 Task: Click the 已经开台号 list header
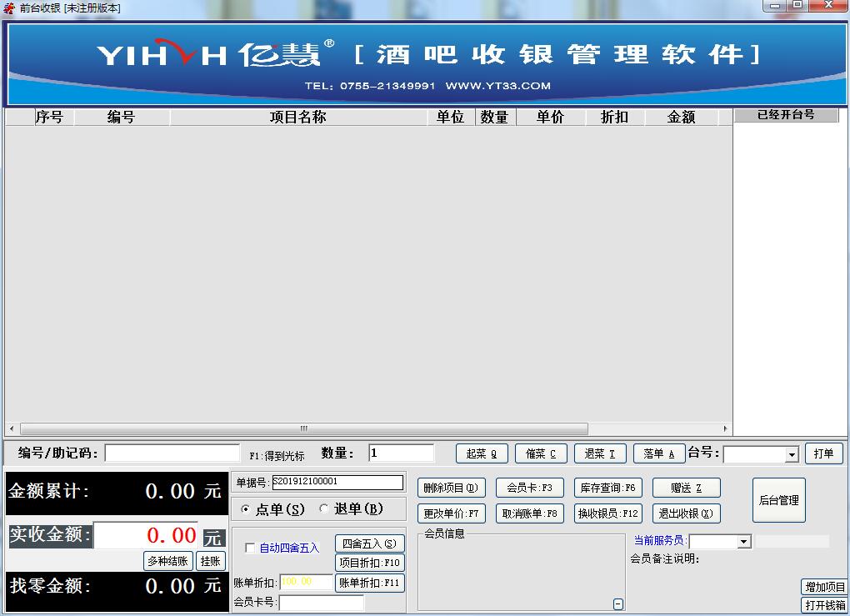[786, 115]
